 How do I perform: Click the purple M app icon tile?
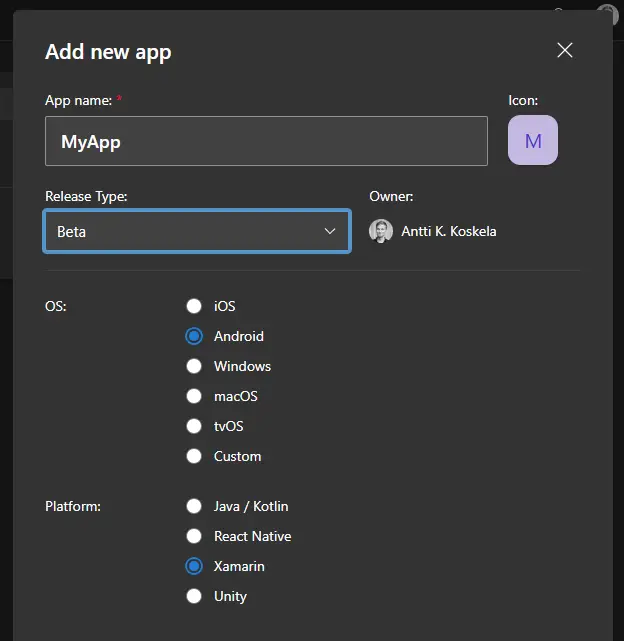click(x=533, y=141)
